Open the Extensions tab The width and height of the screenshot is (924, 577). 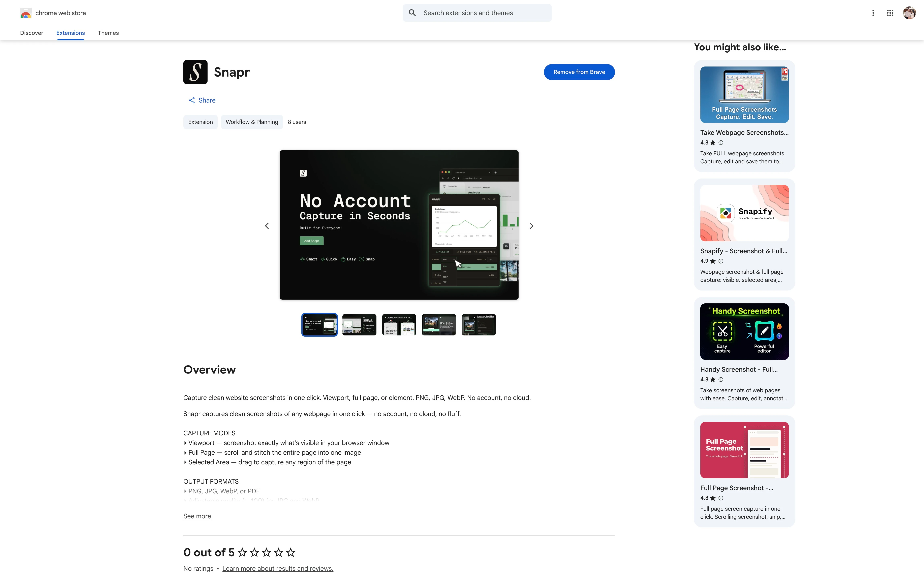point(70,33)
